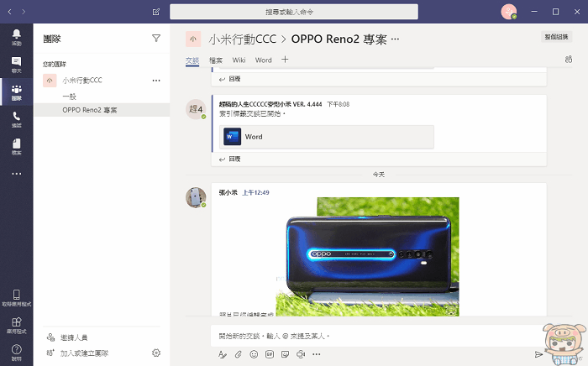Click the back navigation arrow

[10, 12]
